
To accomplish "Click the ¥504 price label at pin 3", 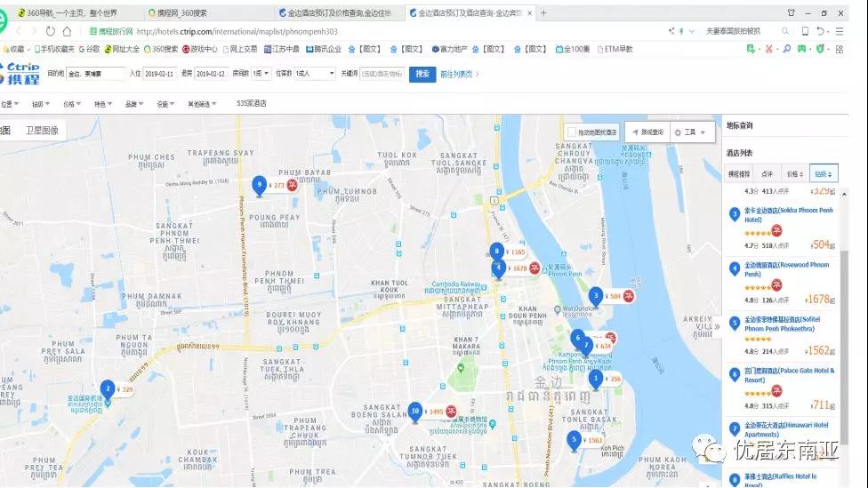I will click(x=613, y=297).
